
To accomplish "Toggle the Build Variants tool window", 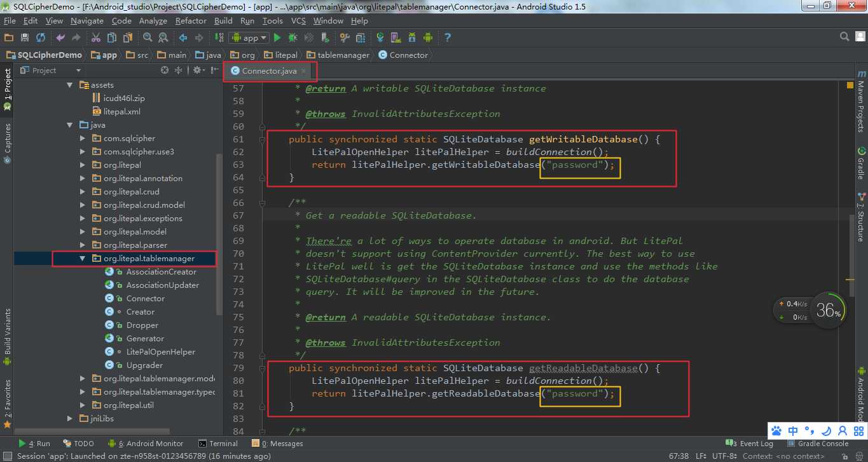I will point(7,337).
